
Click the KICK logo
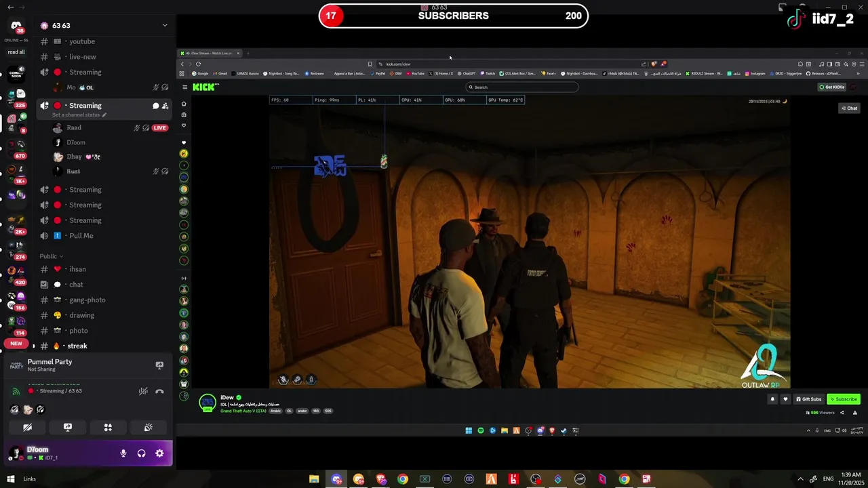(x=205, y=87)
